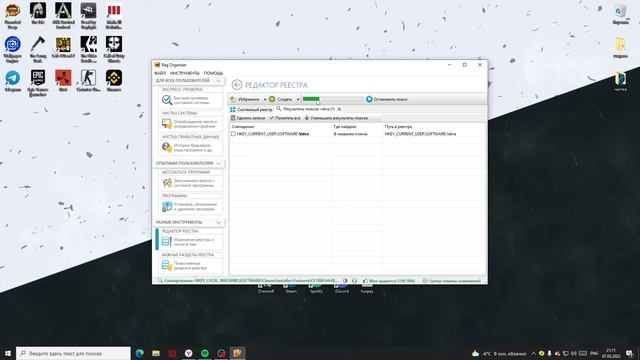The width and height of the screenshot is (640, 360).
Task: Click the contrast circle status bar icon
Action: pyautogui.click(x=345, y=281)
